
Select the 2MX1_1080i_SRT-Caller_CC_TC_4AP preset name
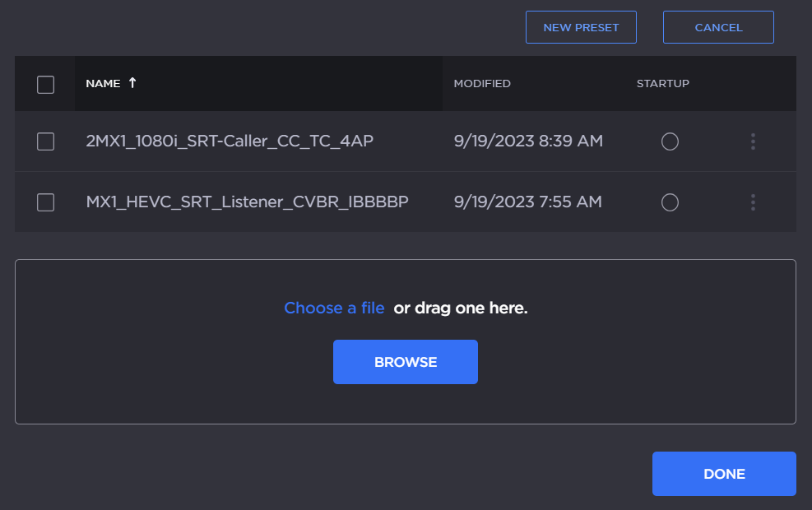(230, 141)
